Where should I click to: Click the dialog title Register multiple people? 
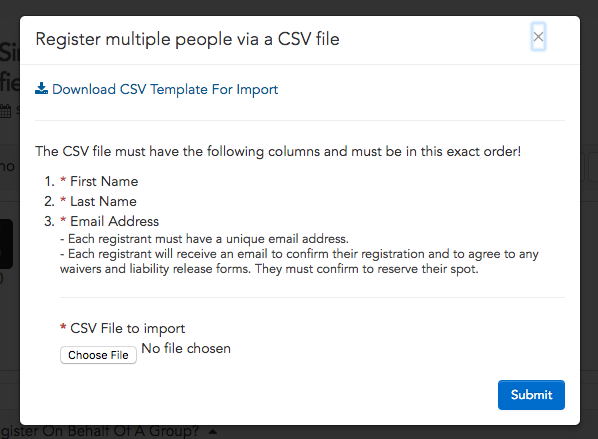[x=187, y=39]
